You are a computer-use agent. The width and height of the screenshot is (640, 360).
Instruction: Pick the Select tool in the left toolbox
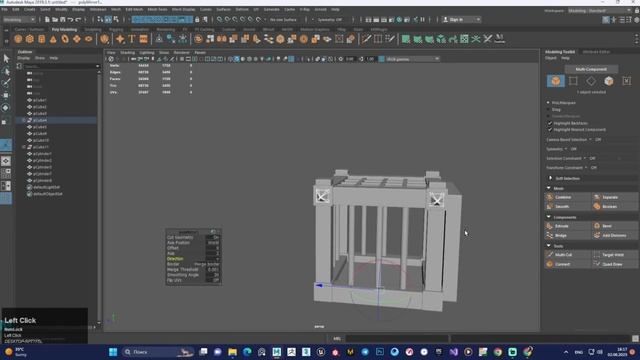(x=6, y=59)
